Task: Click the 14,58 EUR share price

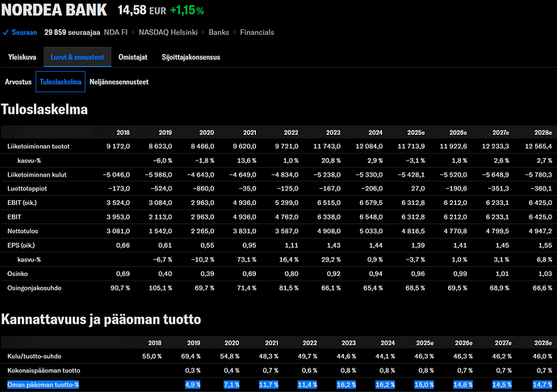Action: pyautogui.click(x=142, y=10)
